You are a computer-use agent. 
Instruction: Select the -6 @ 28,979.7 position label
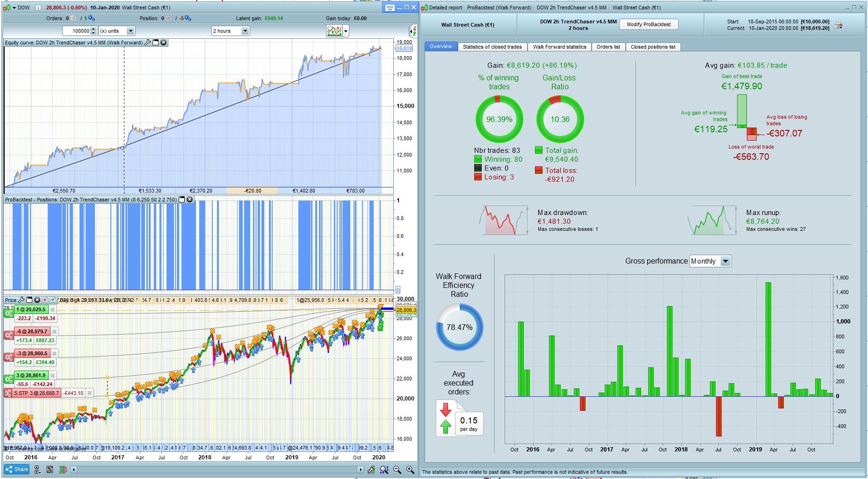click(x=32, y=332)
